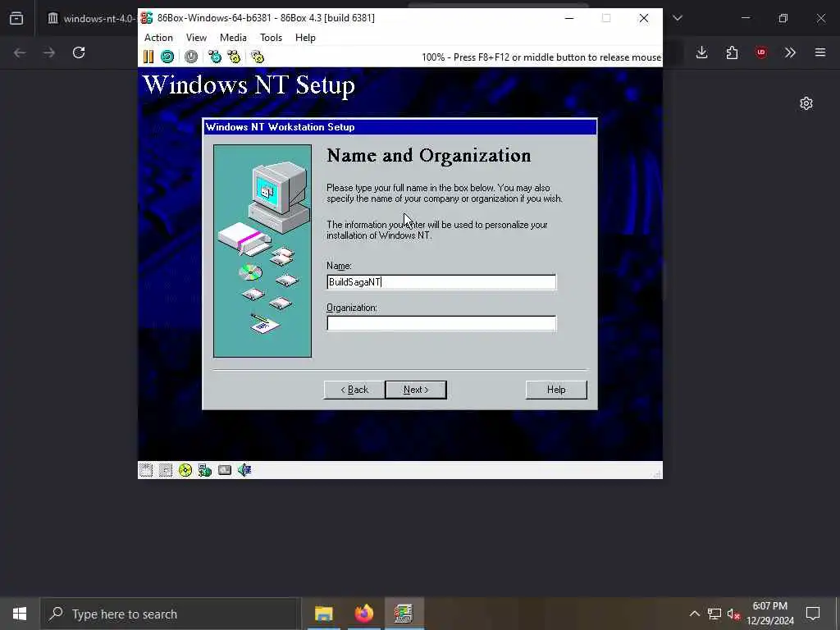The height and width of the screenshot is (630, 840).
Task: Click the Help button in setup dialog
Action: pos(556,390)
